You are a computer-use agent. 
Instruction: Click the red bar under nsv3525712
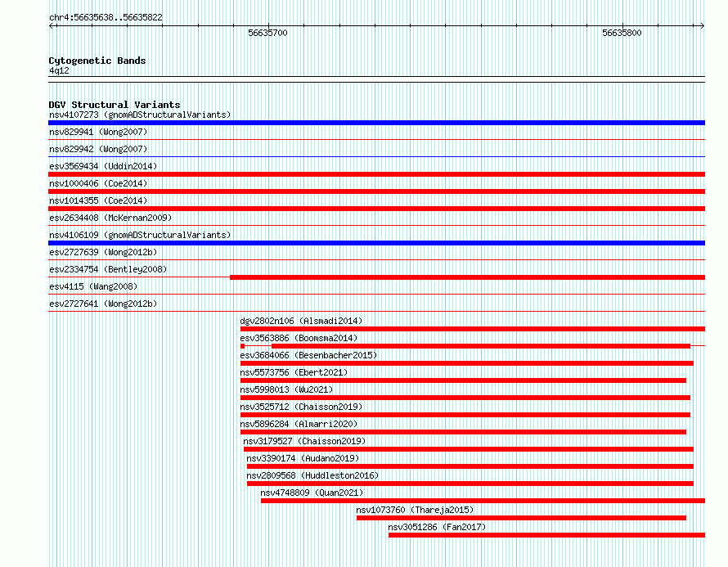[x=465, y=415]
